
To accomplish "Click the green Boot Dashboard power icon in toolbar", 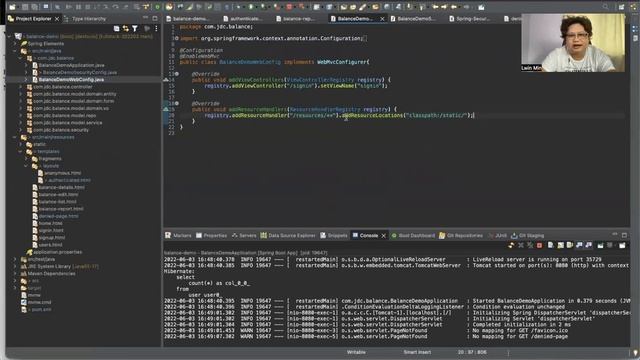I will [x=158, y=7].
